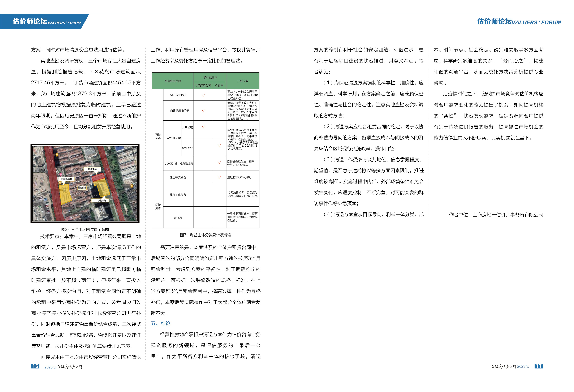The image size is (574, 392).
Task: Click the 直接成本 row group cell
Action: [158, 136]
